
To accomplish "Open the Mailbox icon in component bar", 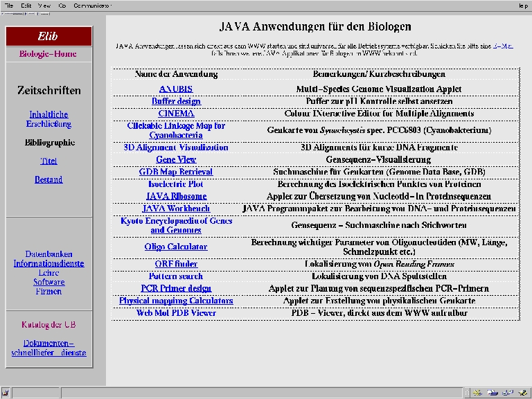I will (492, 393).
